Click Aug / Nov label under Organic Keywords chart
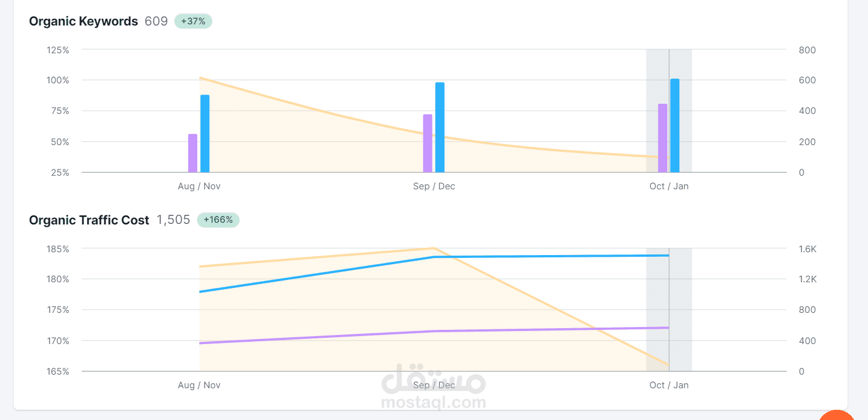 pyautogui.click(x=199, y=186)
